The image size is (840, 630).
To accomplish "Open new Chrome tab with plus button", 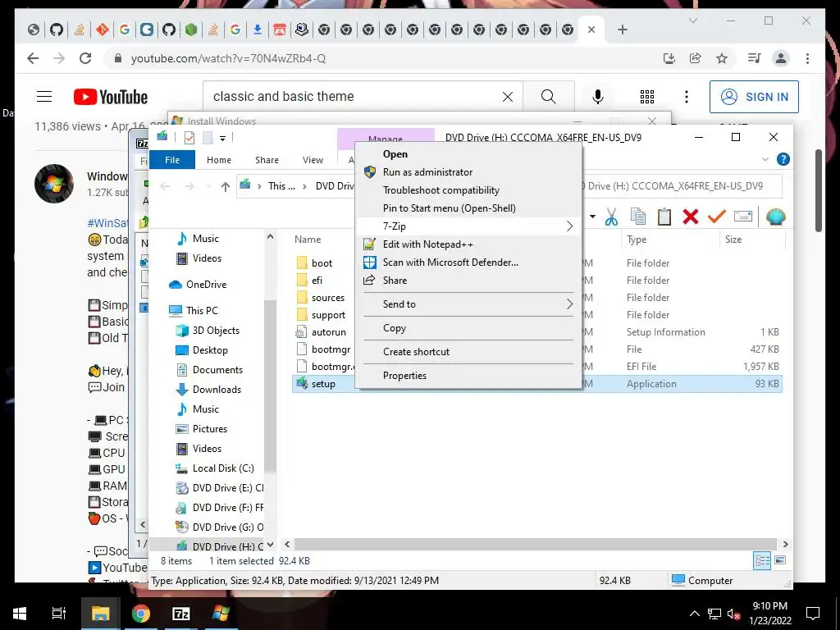I will 622,30.
